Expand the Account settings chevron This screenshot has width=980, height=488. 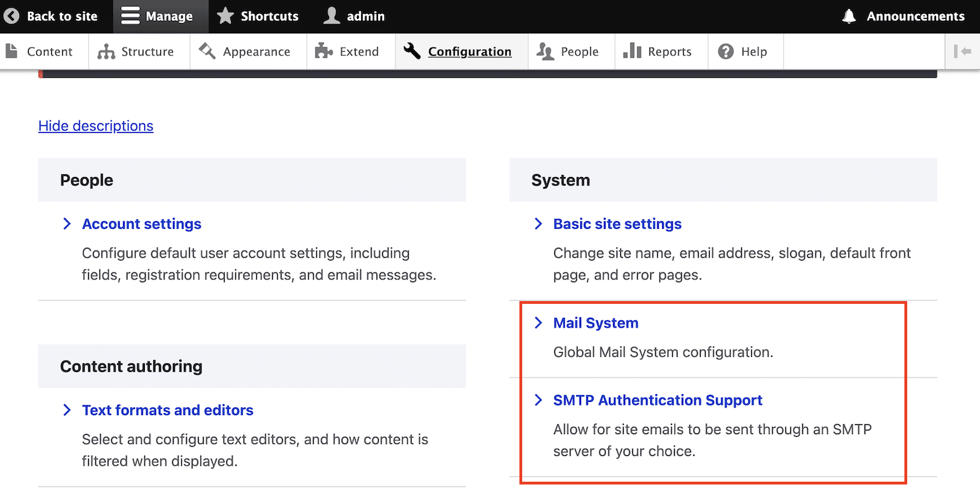click(x=66, y=223)
